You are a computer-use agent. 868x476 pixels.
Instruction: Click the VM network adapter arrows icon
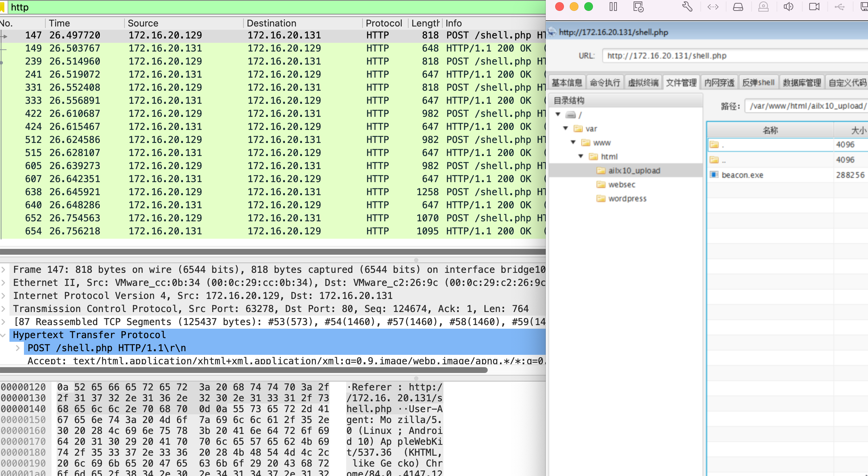713,7
